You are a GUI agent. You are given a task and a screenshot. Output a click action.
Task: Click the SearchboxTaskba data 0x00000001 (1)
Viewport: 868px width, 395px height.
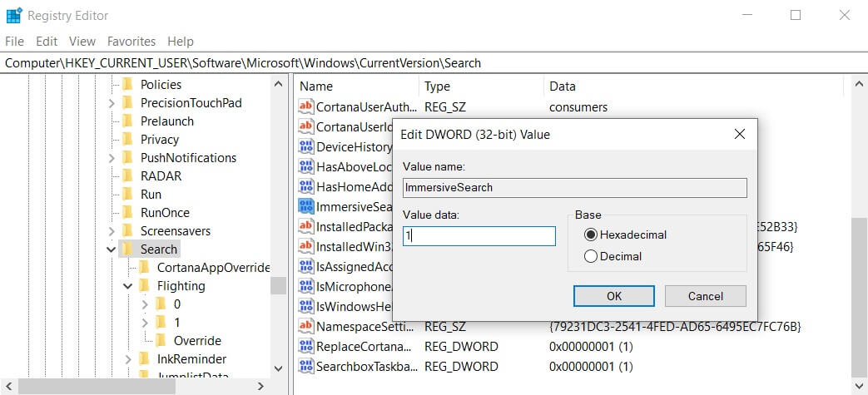591,366
